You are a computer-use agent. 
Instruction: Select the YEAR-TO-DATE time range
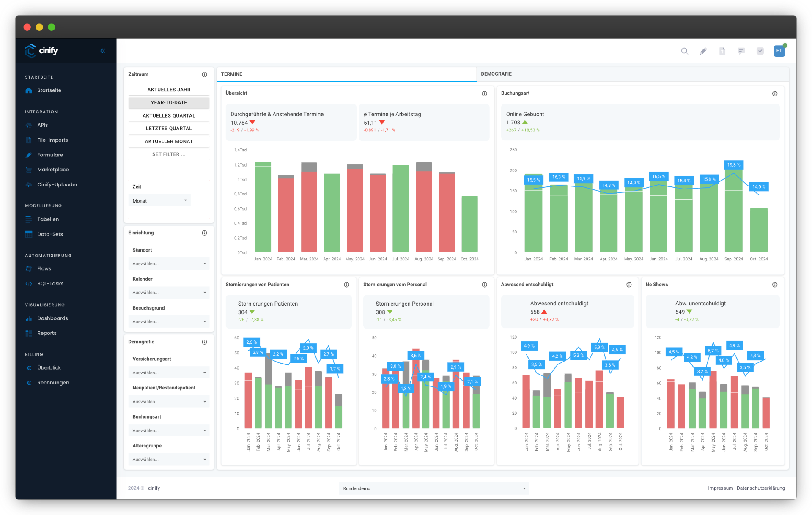click(x=169, y=102)
